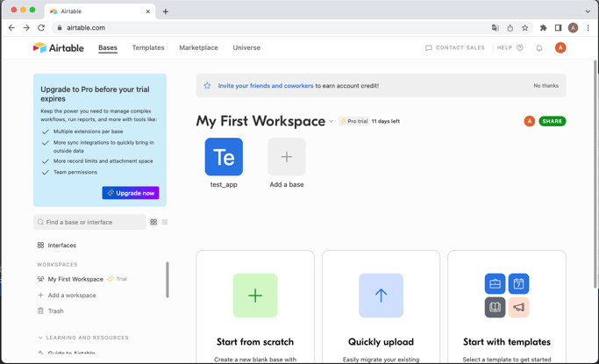Image resolution: width=599 pixels, height=364 pixels.
Task: Click the Trial label next to workspace
Action: click(122, 279)
